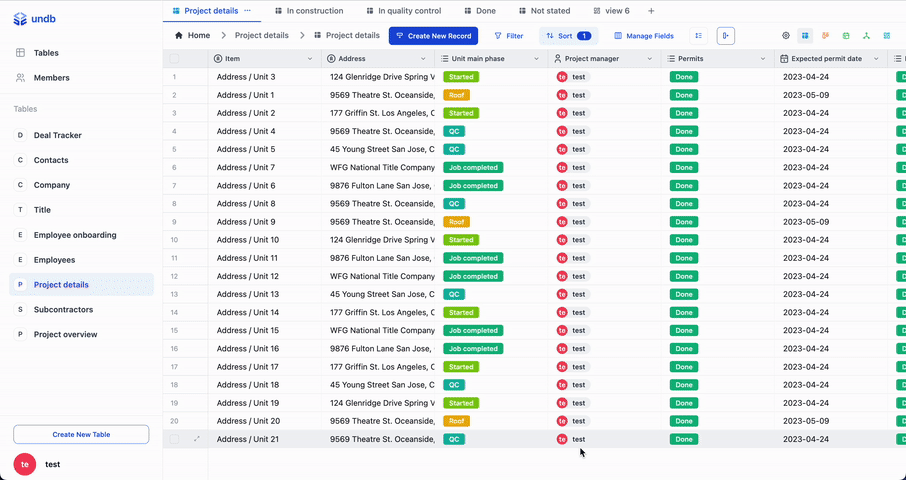
Task: Click the te avatar in Unit 3 row
Action: [x=562, y=77]
